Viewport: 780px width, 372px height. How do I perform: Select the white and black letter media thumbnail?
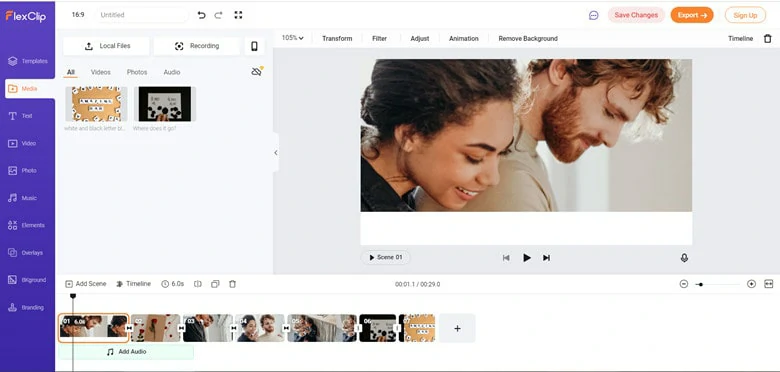(x=96, y=104)
